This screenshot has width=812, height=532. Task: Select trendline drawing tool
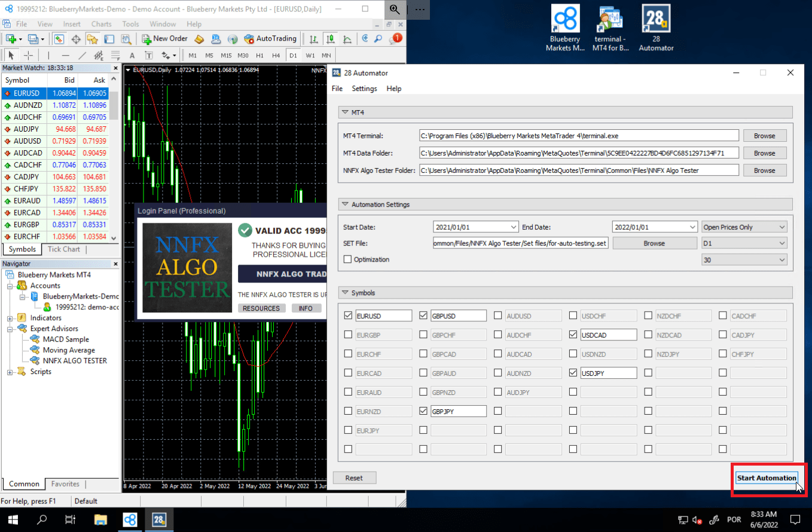[x=82, y=56]
